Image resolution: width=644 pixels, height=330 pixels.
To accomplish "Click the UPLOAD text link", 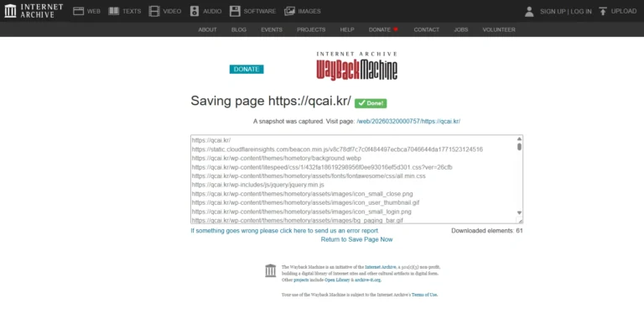I will click(624, 11).
